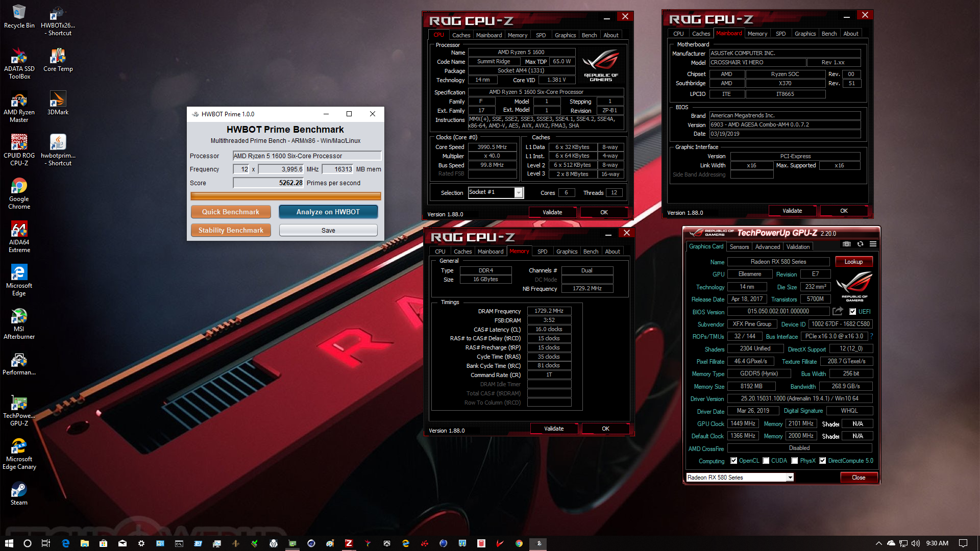Image resolution: width=980 pixels, height=551 pixels.
Task: Expand the Socket #1 selection dropdown
Action: pyautogui.click(x=519, y=192)
